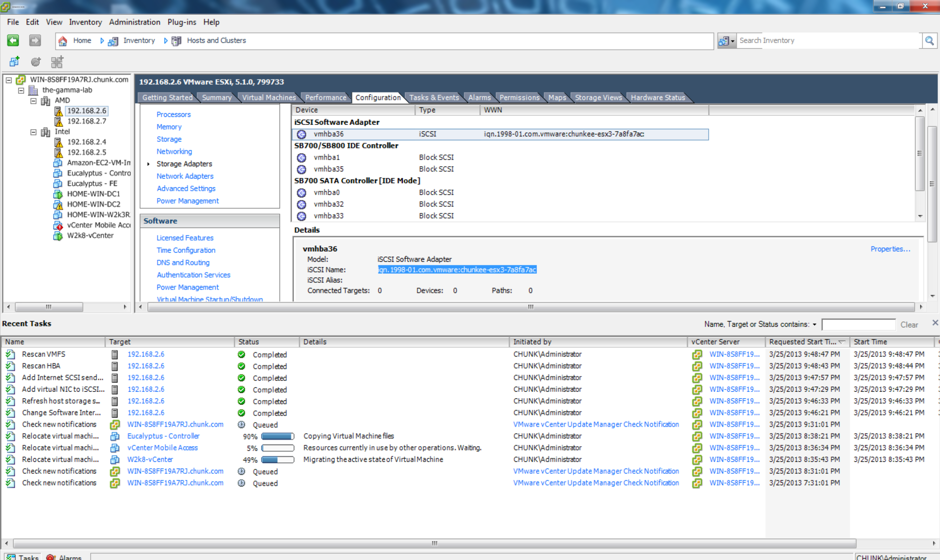Open the search type dropdown arrow
Image resolution: width=940 pixels, height=560 pixels.
coord(732,41)
